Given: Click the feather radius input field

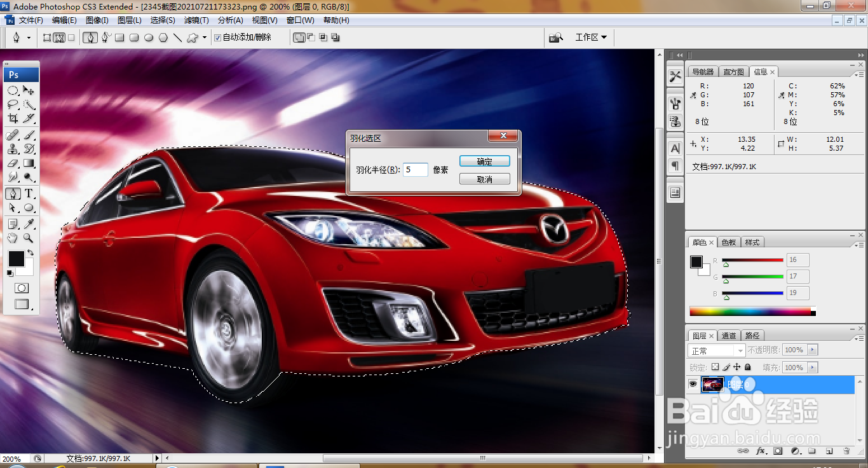Looking at the screenshot, I should tap(416, 170).
